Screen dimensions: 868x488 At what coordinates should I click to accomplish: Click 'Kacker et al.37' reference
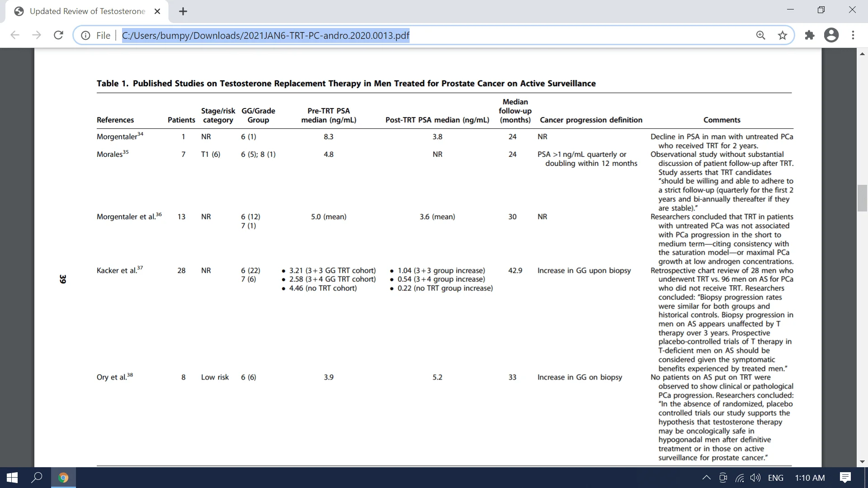(x=120, y=270)
